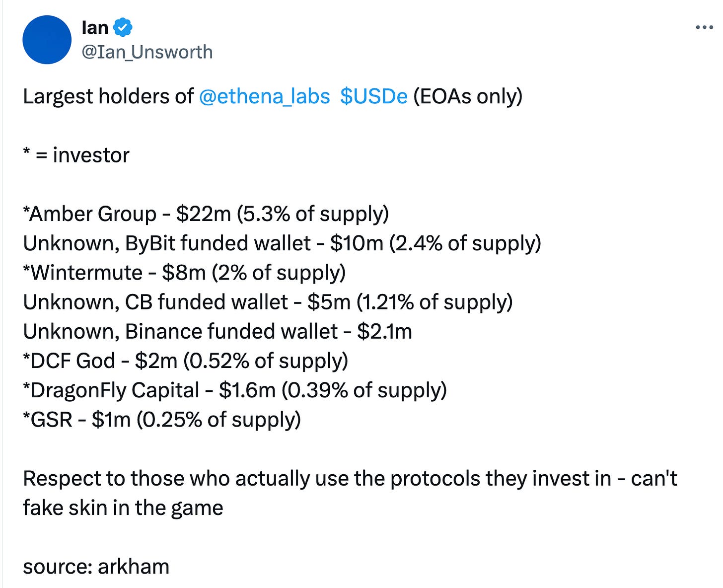Viewport: 723px width, 588px height.
Task: Open the blue profile avatar
Action: 47,40
